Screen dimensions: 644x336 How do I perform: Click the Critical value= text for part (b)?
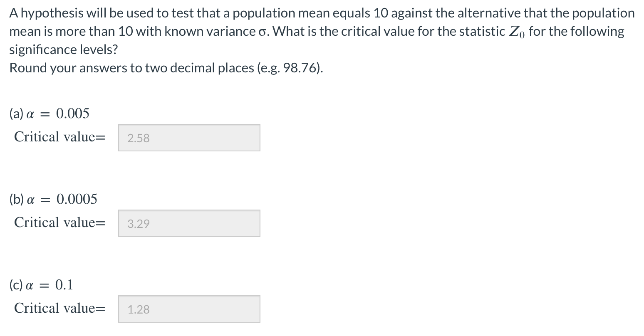[x=59, y=222]
